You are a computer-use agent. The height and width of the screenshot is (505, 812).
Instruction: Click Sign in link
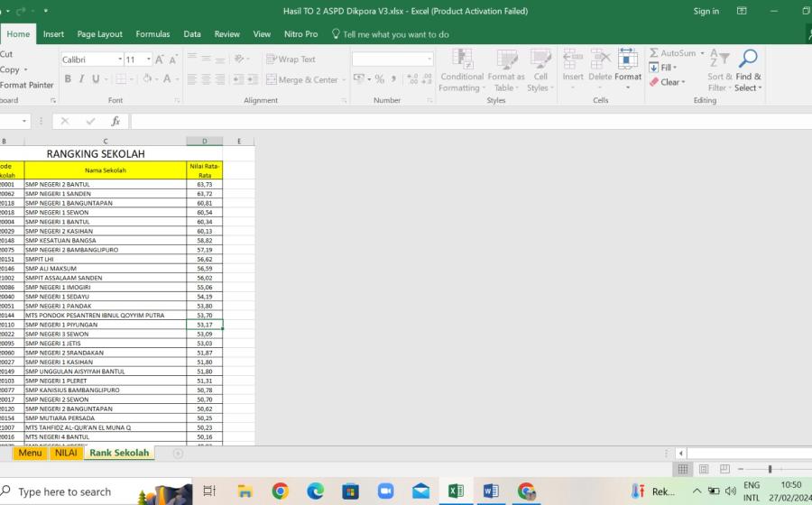706,11
